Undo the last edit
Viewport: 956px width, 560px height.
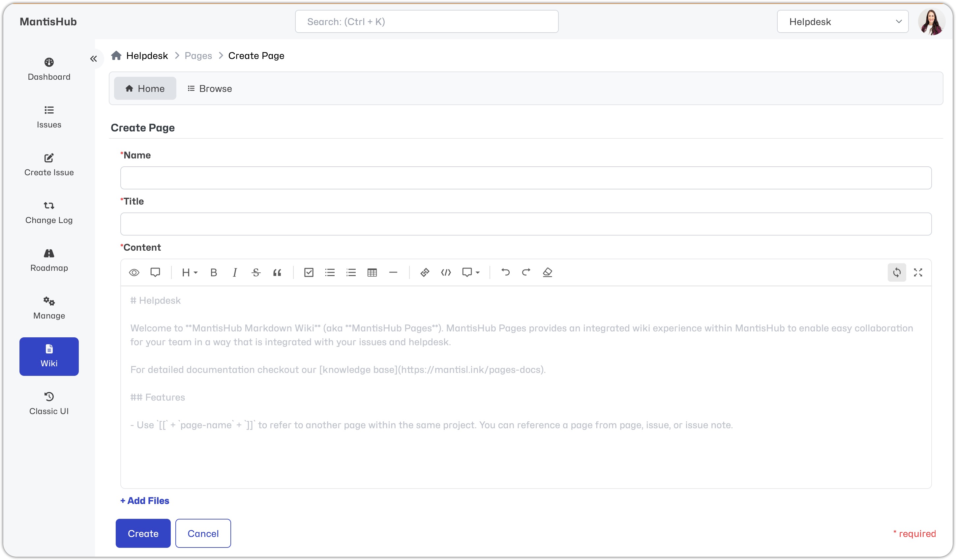pyautogui.click(x=505, y=272)
